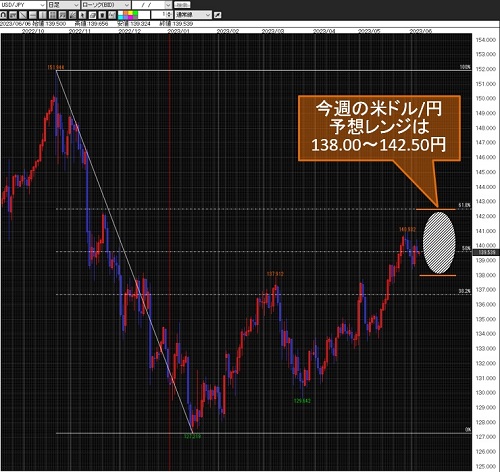
Task: Click the 61.8% Fibonacci level label
Action: click(x=465, y=205)
